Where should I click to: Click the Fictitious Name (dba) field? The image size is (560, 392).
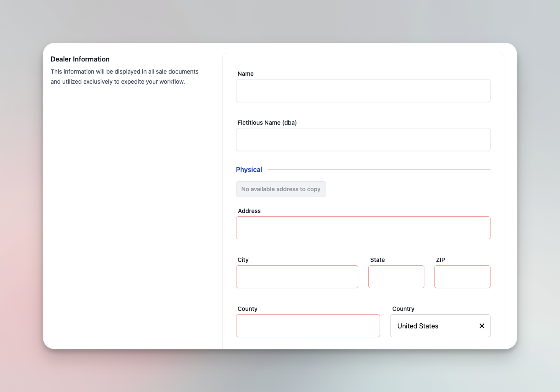pyautogui.click(x=363, y=139)
